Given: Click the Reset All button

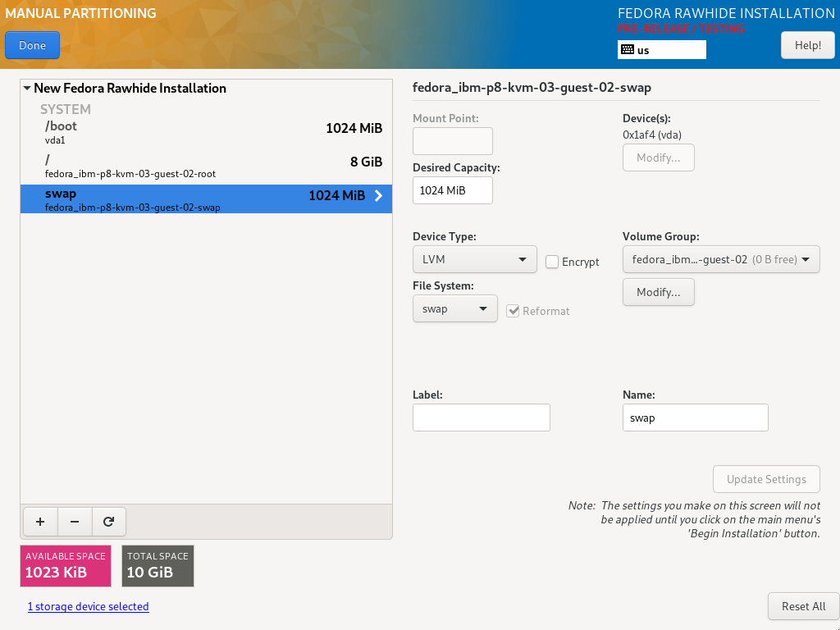Looking at the screenshot, I should click(804, 606).
